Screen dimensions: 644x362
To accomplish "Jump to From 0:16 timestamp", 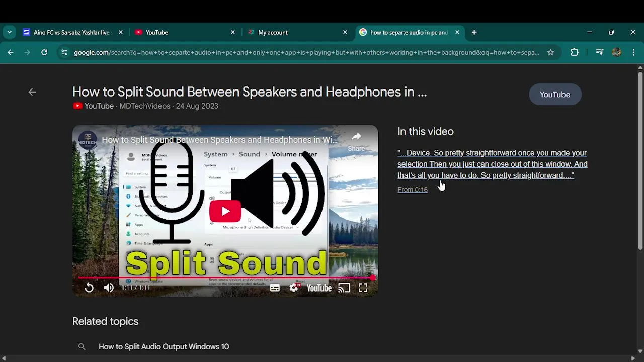I will point(413,190).
